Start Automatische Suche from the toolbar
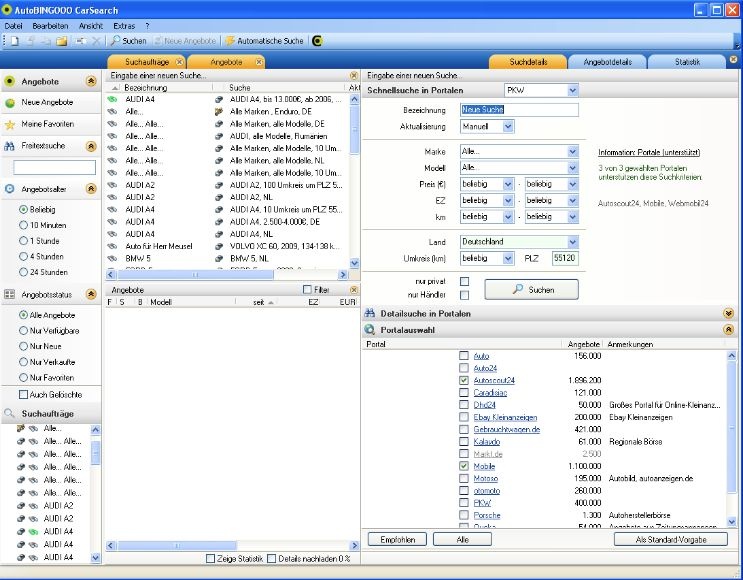The height and width of the screenshot is (580, 743). (x=263, y=41)
